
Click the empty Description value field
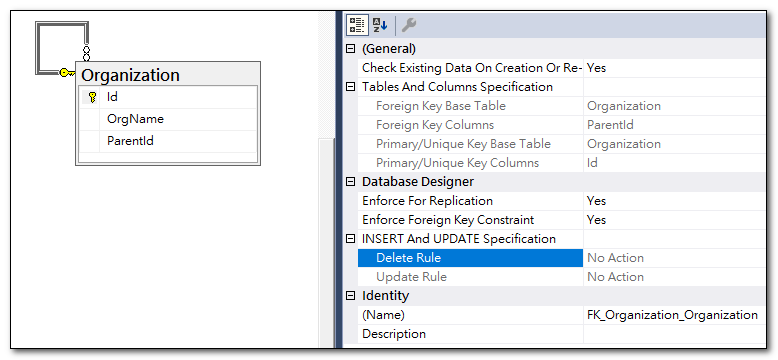(675, 334)
